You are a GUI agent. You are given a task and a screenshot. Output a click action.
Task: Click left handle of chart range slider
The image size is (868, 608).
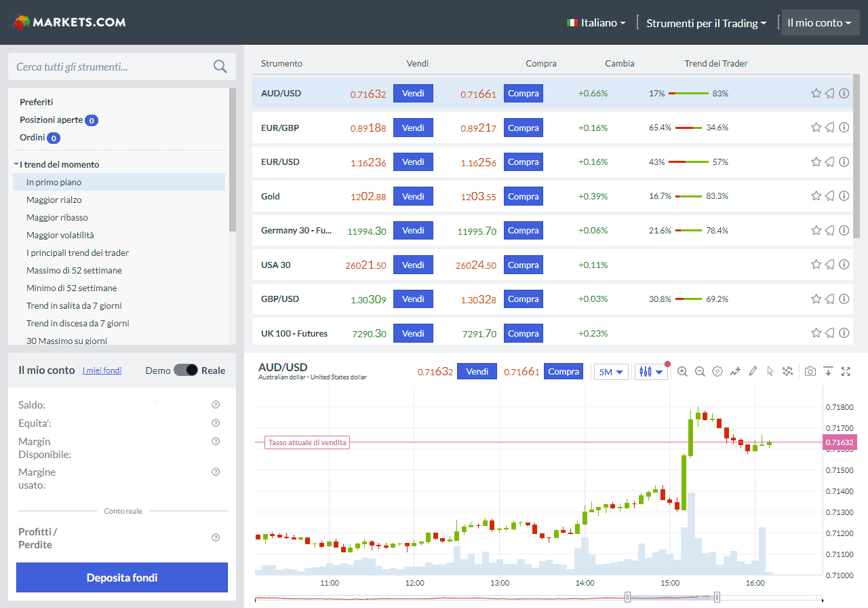(x=627, y=597)
